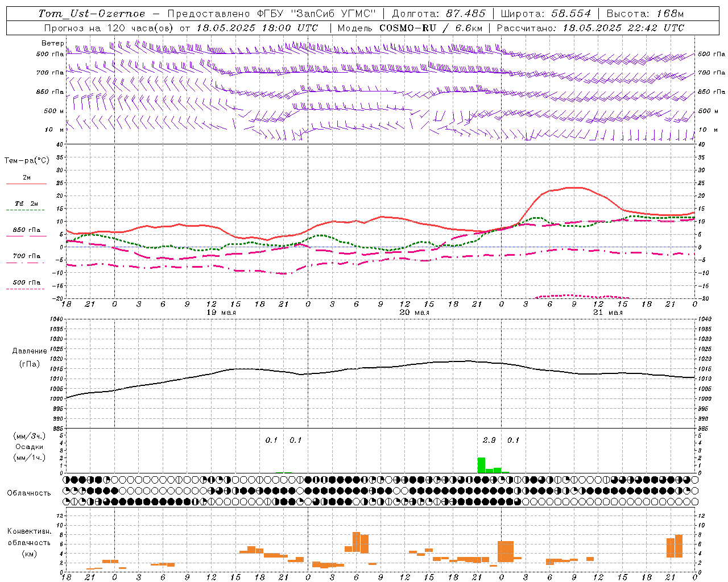Click 'Прогноз на 120 часа(ов)' forecast header text

(x=109, y=28)
